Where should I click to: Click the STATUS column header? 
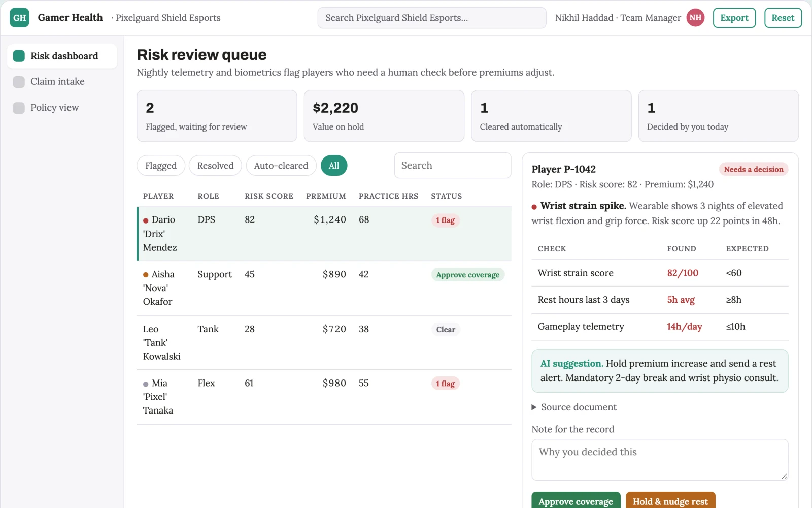tap(447, 196)
